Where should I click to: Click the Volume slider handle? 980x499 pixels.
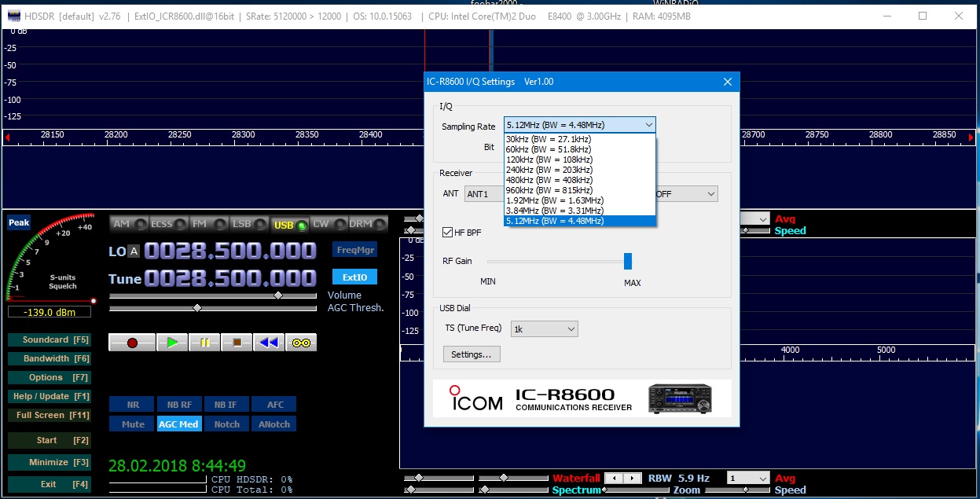tap(277, 295)
